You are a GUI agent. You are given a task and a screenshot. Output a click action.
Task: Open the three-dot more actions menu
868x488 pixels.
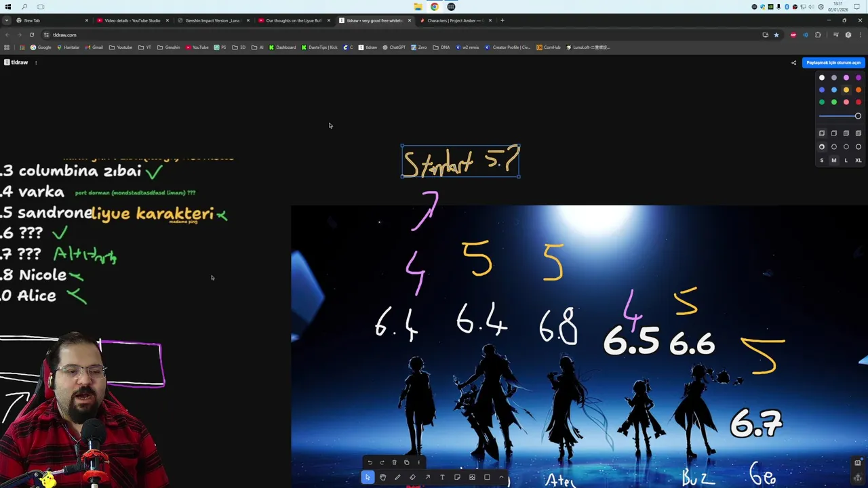[x=418, y=462]
